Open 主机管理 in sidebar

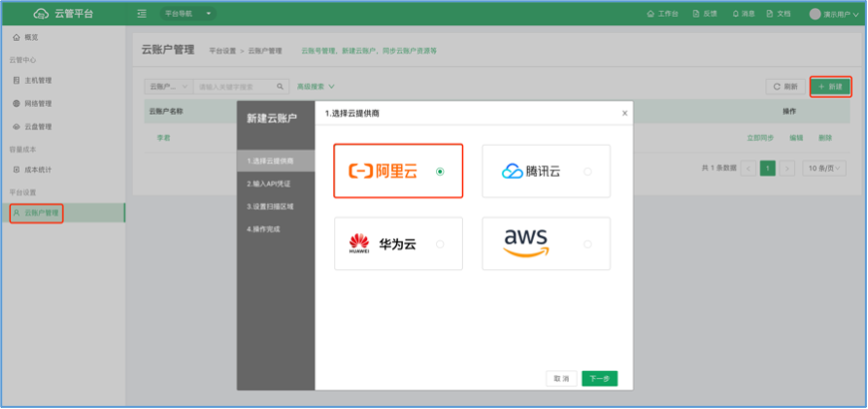(63, 80)
